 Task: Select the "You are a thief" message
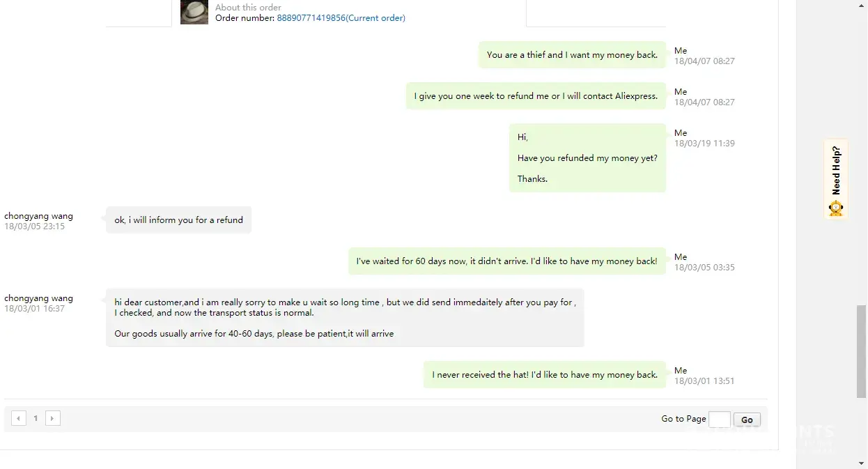[x=572, y=55]
